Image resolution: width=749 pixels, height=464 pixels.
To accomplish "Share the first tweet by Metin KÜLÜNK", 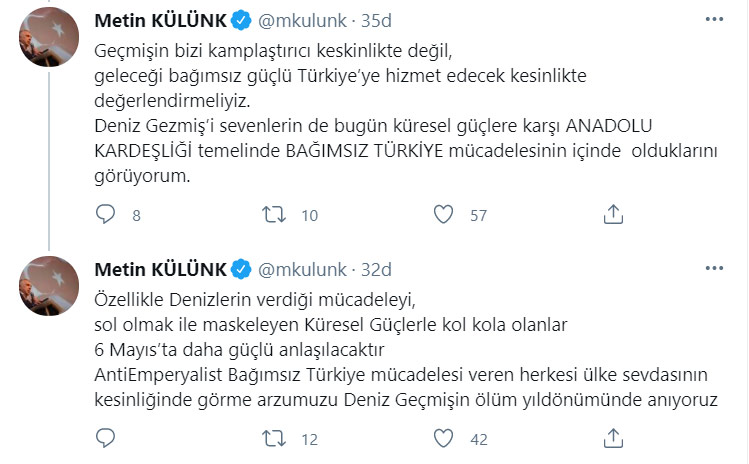I will (x=615, y=214).
